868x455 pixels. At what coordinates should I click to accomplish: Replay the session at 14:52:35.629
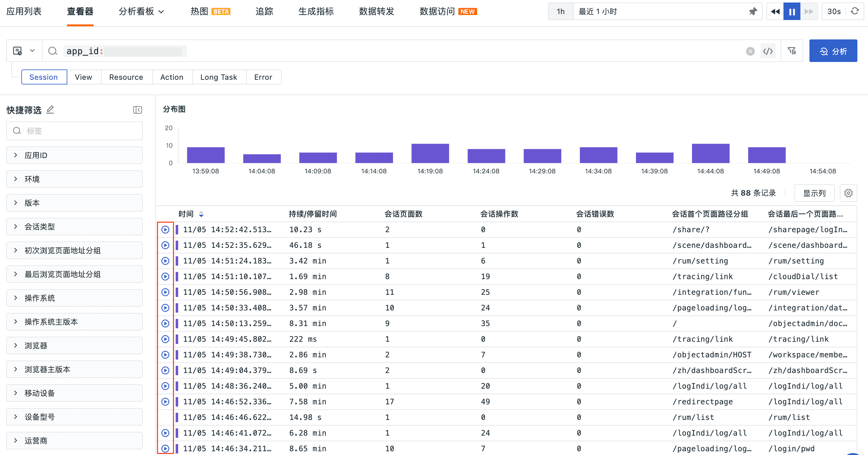[165, 245]
